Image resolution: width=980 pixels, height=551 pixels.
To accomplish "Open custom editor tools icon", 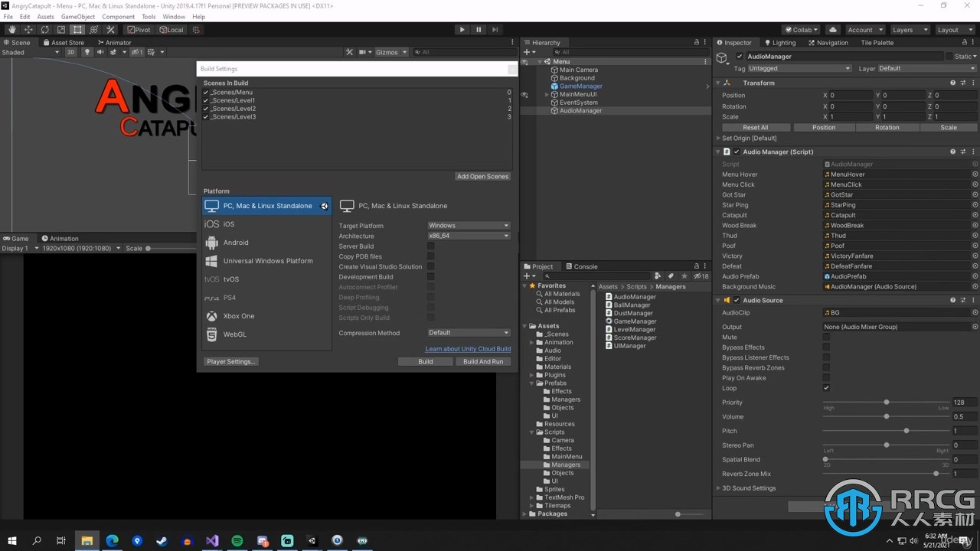I will tap(110, 30).
